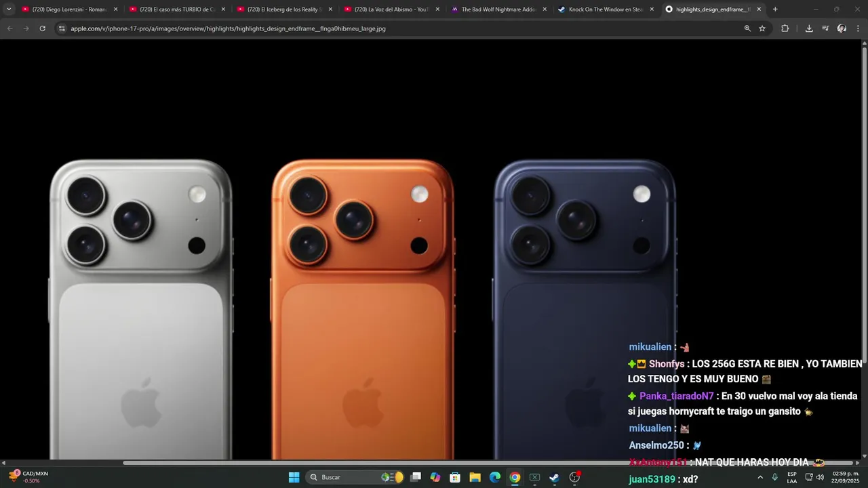The height and width of the screenshot is (488, 868).
Task: Close the highlights_design_endframe tab
Action: tap(759, 9)
